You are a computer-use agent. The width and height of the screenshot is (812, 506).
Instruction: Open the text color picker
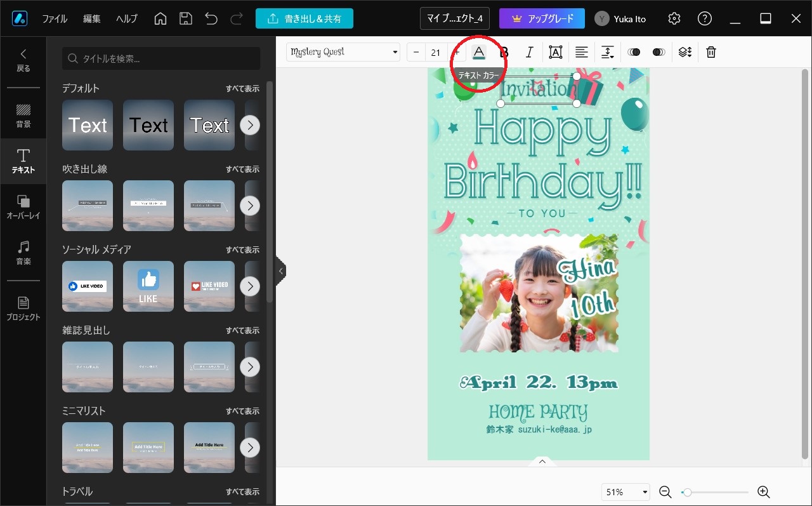pyautogui.click(x=479, y=52)
